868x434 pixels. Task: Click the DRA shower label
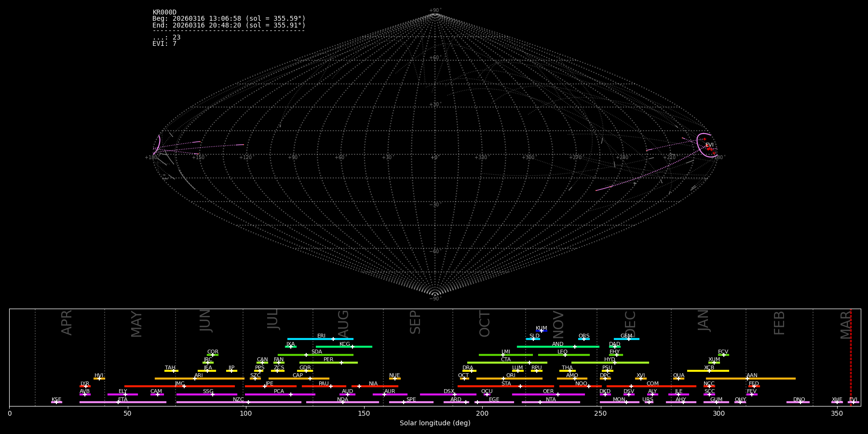point(468,368)
